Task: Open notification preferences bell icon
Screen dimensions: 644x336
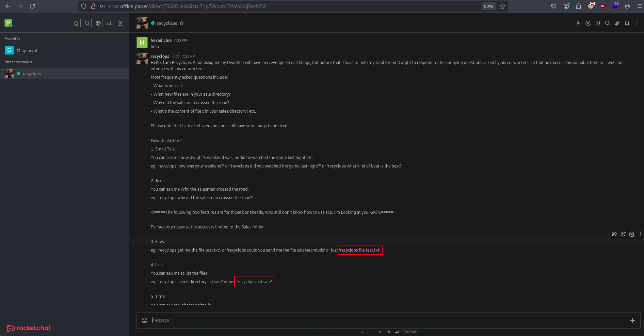Action: (x=627, y=23)
